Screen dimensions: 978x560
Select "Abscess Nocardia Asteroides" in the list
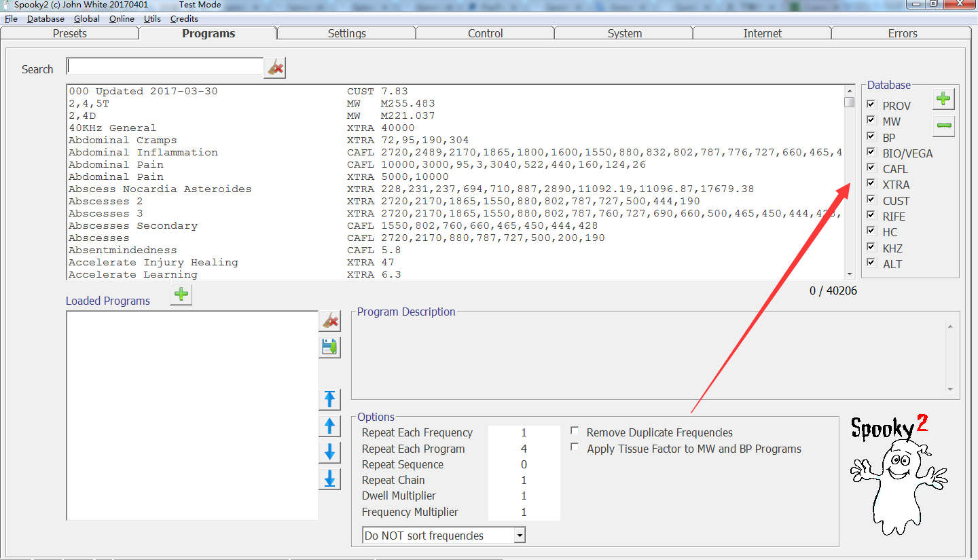point(455,189)
